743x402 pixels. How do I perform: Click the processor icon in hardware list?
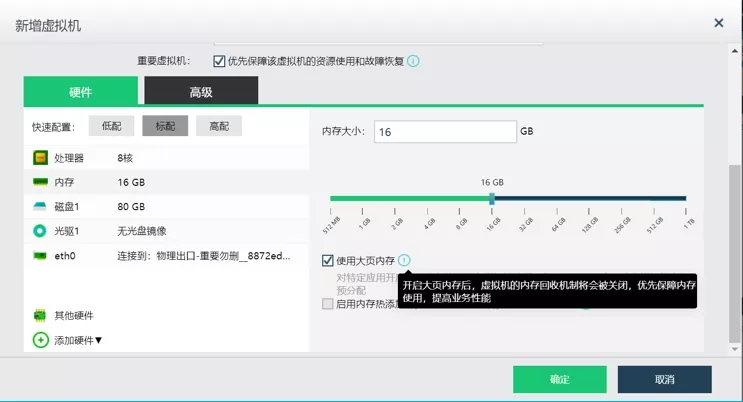tap(40, 158)
